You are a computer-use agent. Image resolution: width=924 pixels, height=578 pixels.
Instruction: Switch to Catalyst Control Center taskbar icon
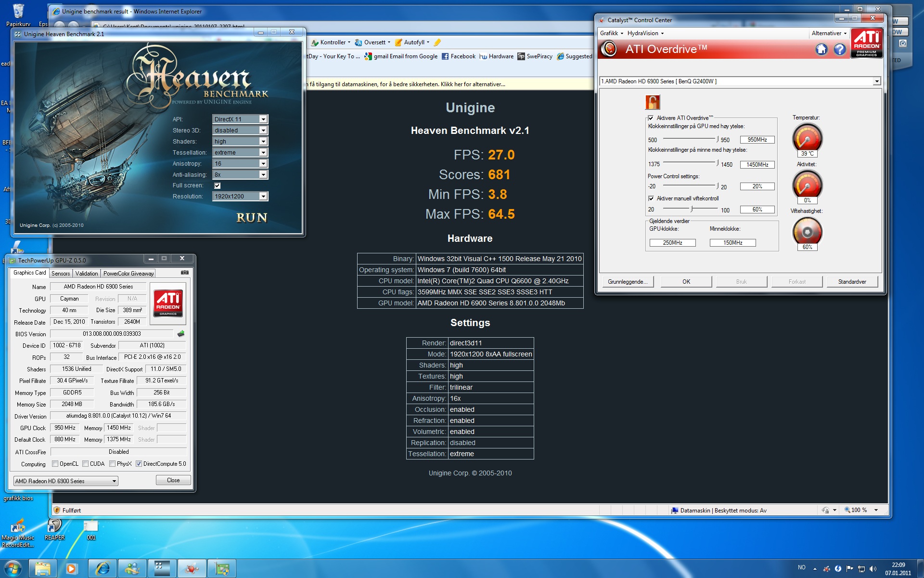[192, 569]
